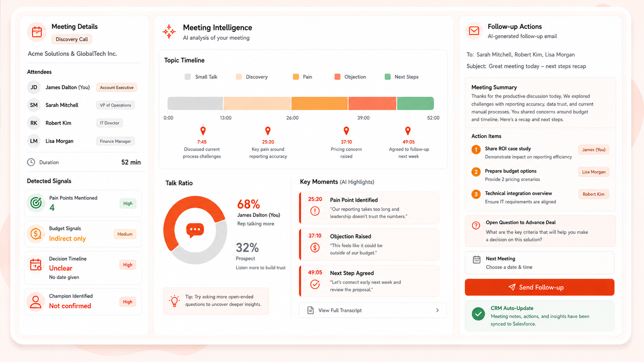Image resolution: width=644 pixels, height=362 pixels.
Task: Click the Follow-up Actions envelope icon
Action: [474, 31]
